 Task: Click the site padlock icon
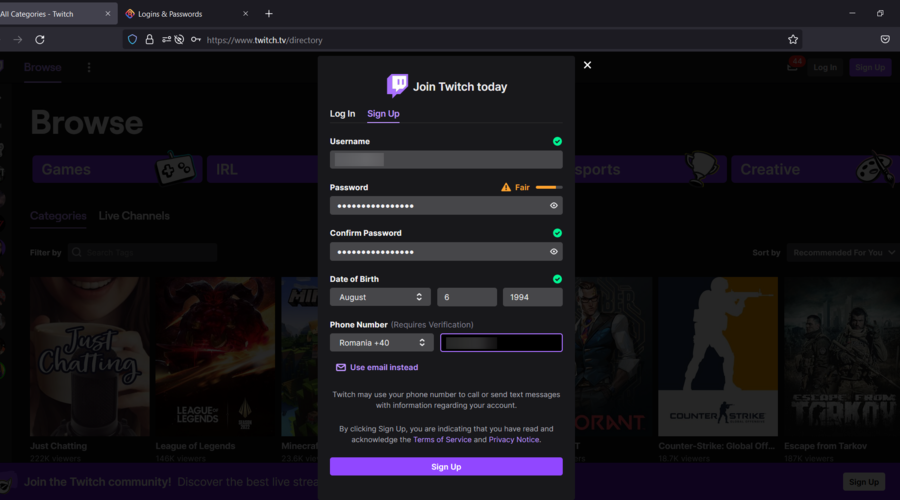coord(149,40)
